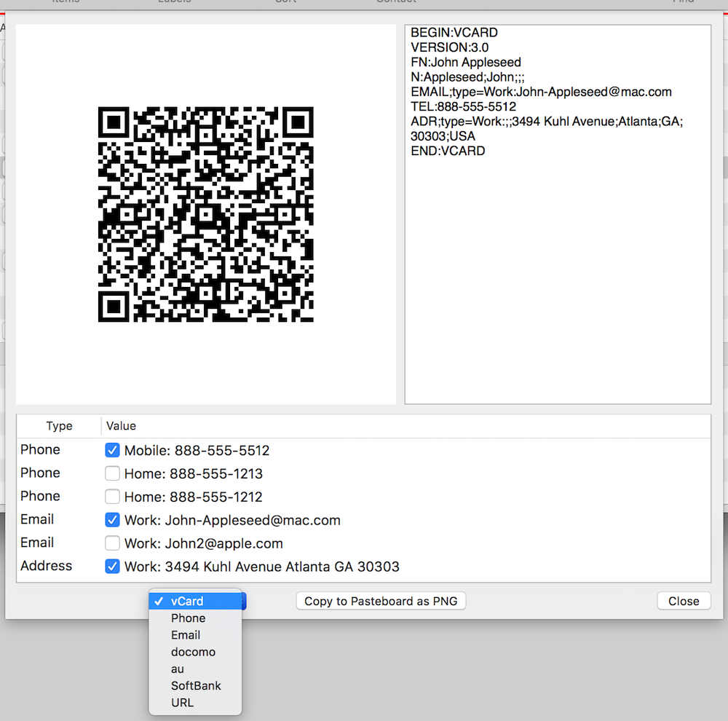Select the 'Work: John2@apple.com' row text
Viewport: 728px width, 721px height.
pyautogui.click(x=203, y=543)
